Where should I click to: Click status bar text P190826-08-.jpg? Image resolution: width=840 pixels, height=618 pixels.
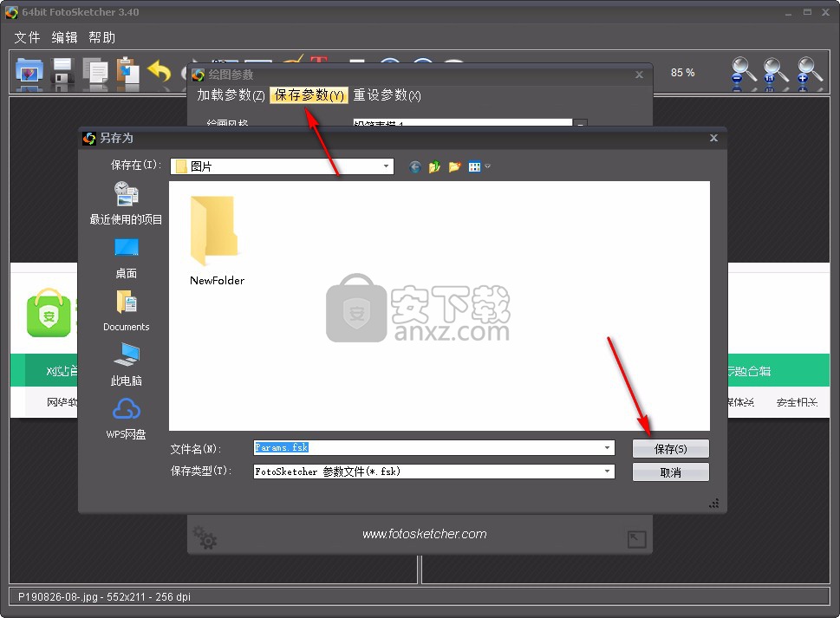click(58, 596)
